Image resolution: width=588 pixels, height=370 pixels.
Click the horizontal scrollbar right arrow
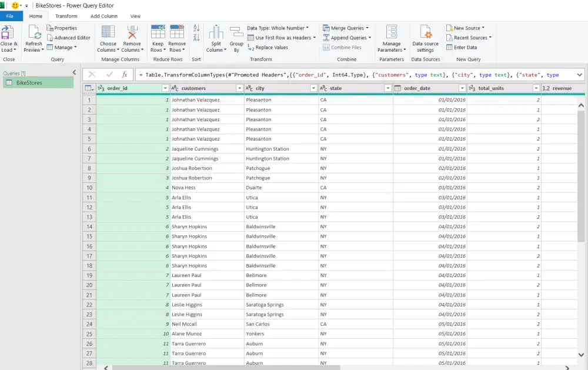567,368
